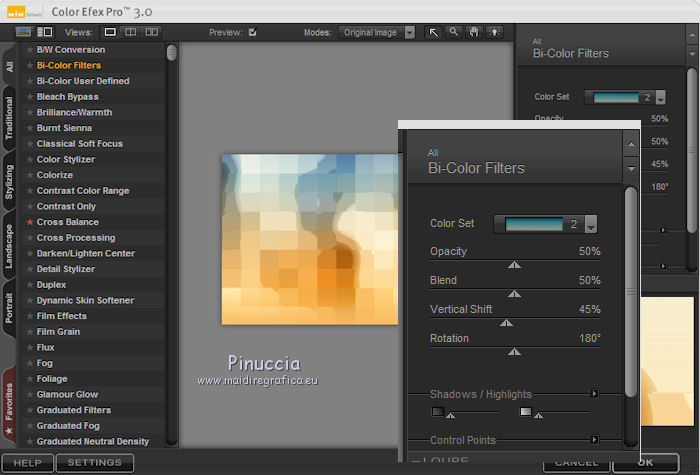Switch to split preview view

coord(132,32)
